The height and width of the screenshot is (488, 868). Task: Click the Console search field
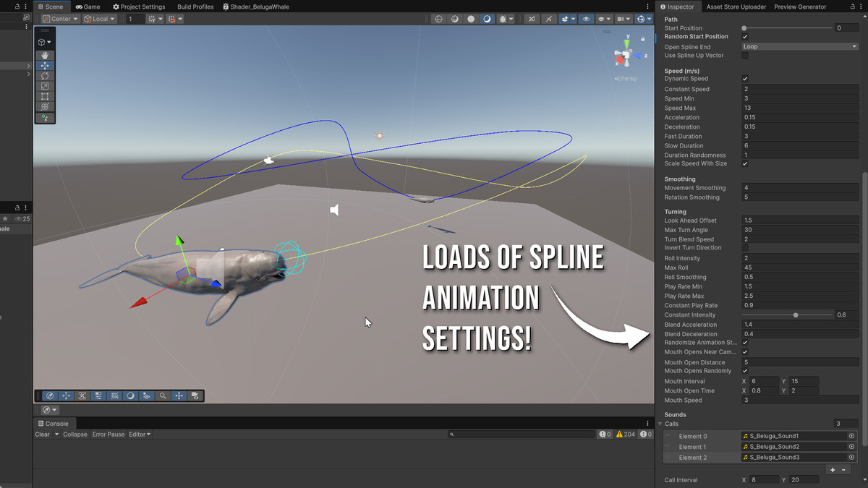(x=521, y=435)
